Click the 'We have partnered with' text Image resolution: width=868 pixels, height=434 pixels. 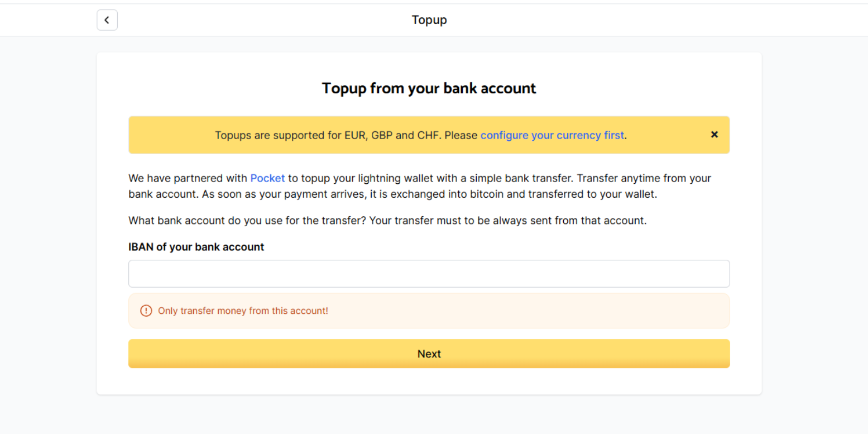tap(188, 179)
